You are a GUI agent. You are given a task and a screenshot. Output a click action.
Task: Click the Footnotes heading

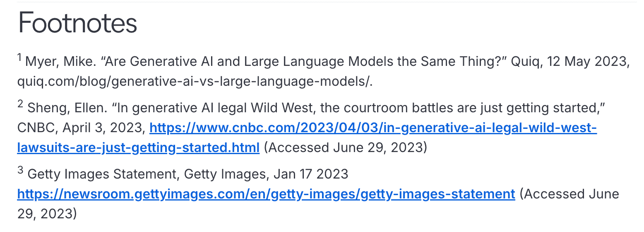click(x=77, y=23)
